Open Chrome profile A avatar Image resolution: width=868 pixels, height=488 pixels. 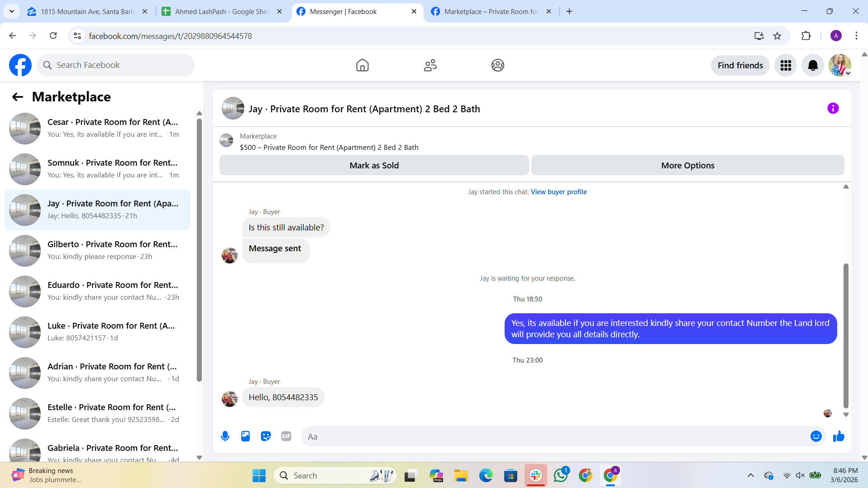point(836,36)
